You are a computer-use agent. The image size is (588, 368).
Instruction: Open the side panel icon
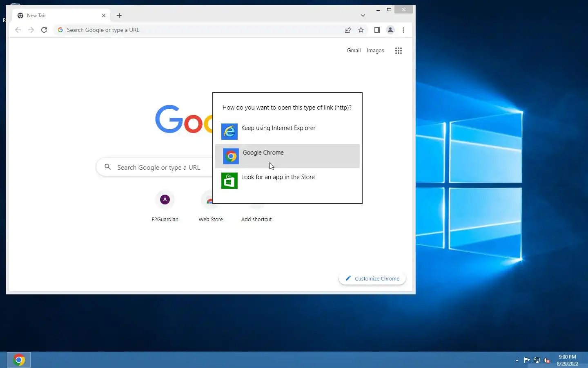pos(377,30)
